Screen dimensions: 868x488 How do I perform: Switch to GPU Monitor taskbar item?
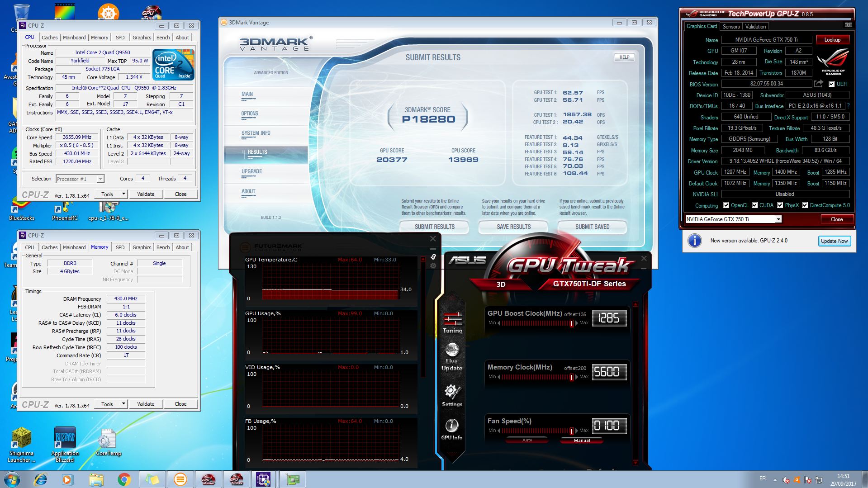(x=208, y=479)
